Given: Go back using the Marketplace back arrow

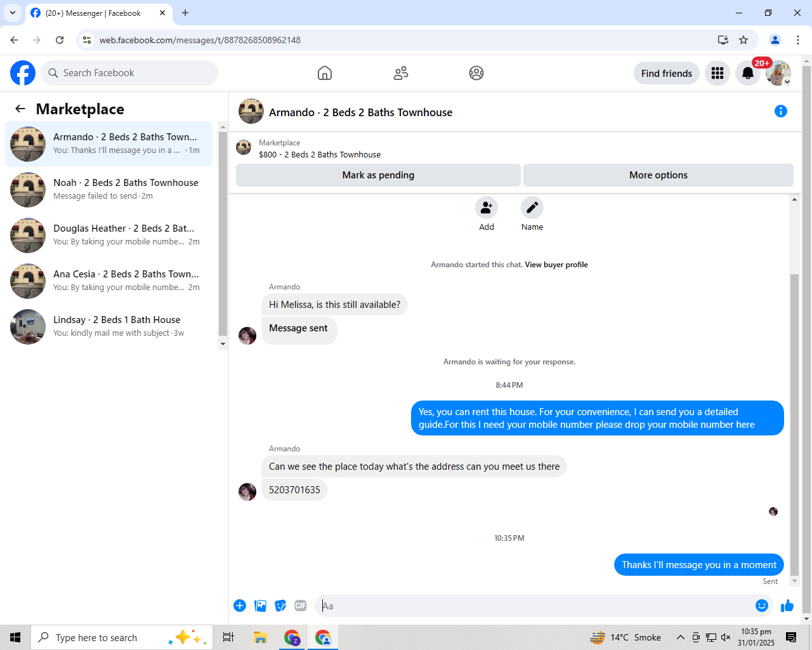Looking at the screenshot, I should click(x=20, y=109).
